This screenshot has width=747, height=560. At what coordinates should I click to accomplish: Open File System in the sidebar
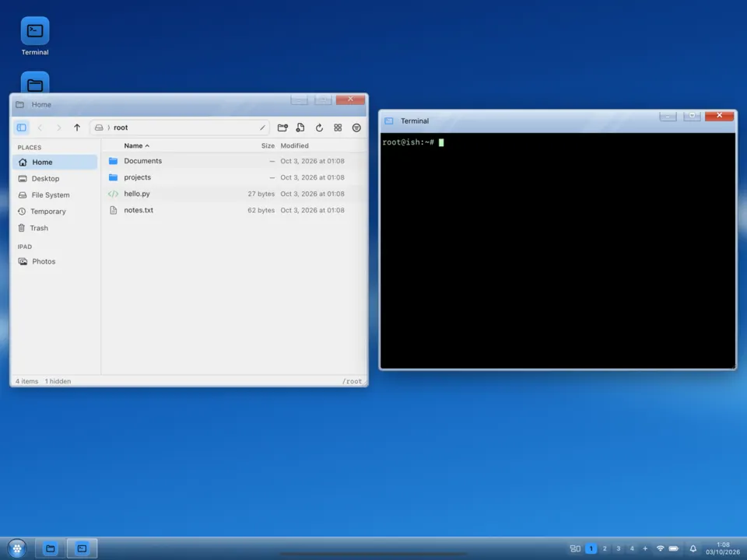click(54, 195)
